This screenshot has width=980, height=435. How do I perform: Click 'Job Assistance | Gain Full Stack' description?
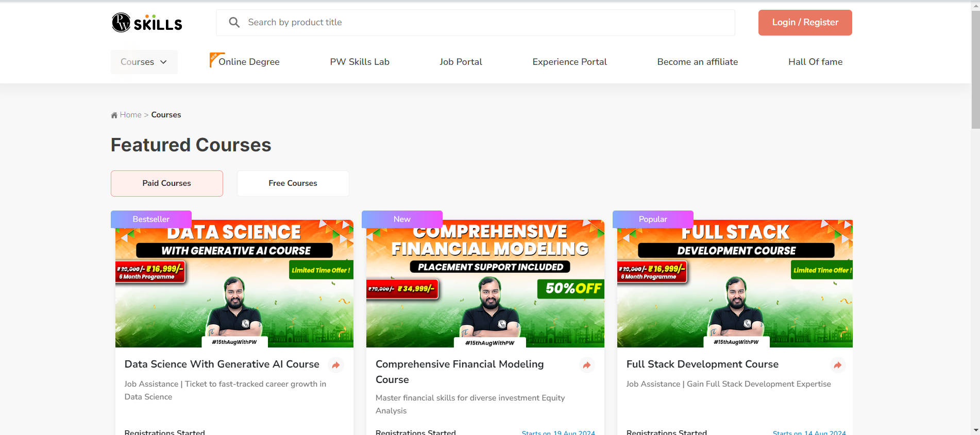coord(729,384)
